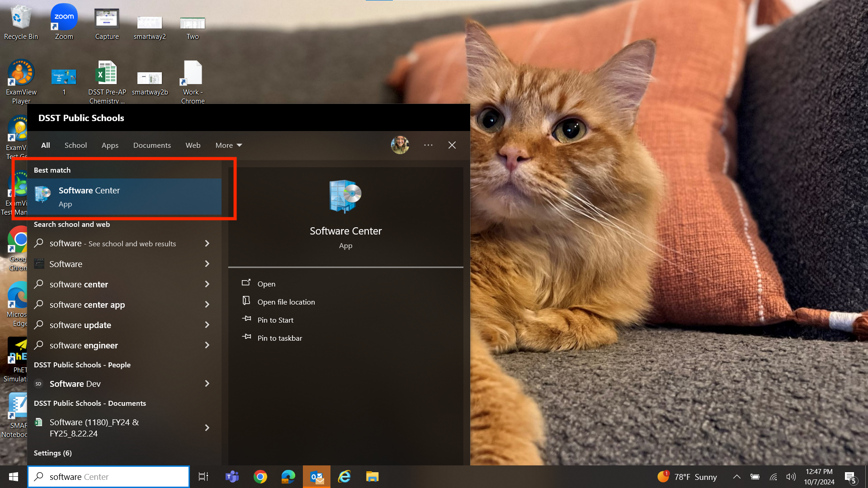Select the Work - Chrome shortcut
Image resolution: width=868 pixels, height=488 pixels.
click(193, 82)
